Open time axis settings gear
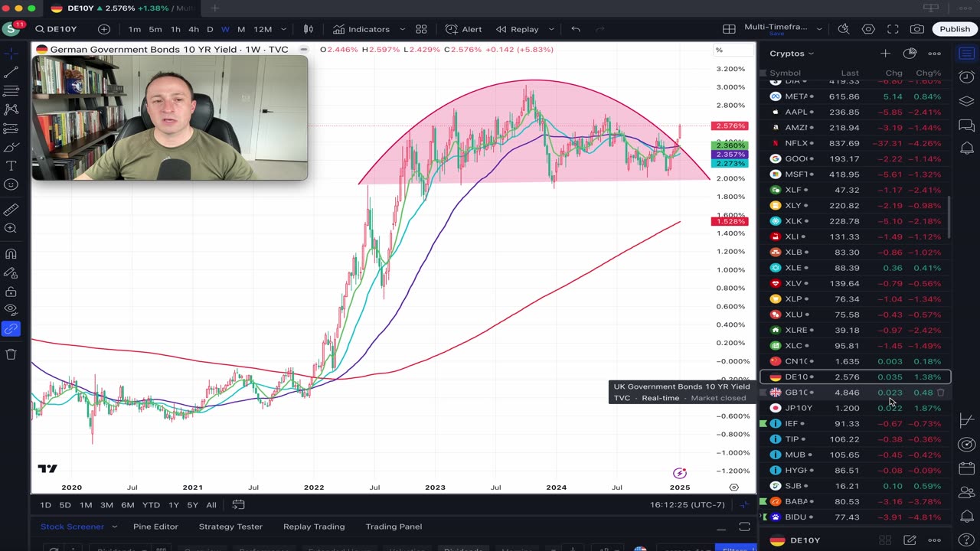 pos(733,487)
